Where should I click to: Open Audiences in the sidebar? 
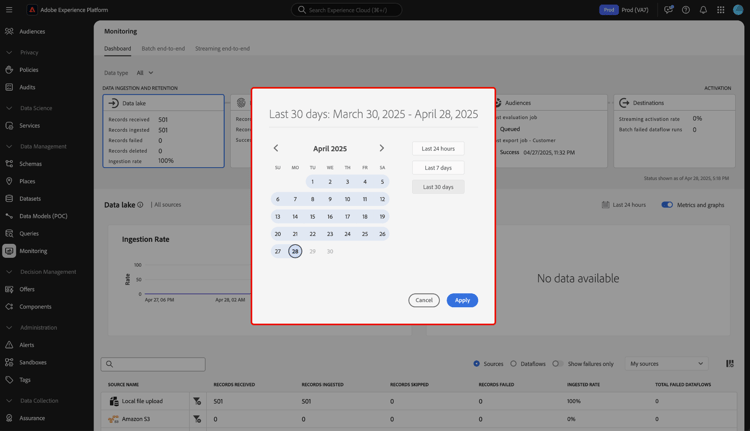click(x=32, y=32)
